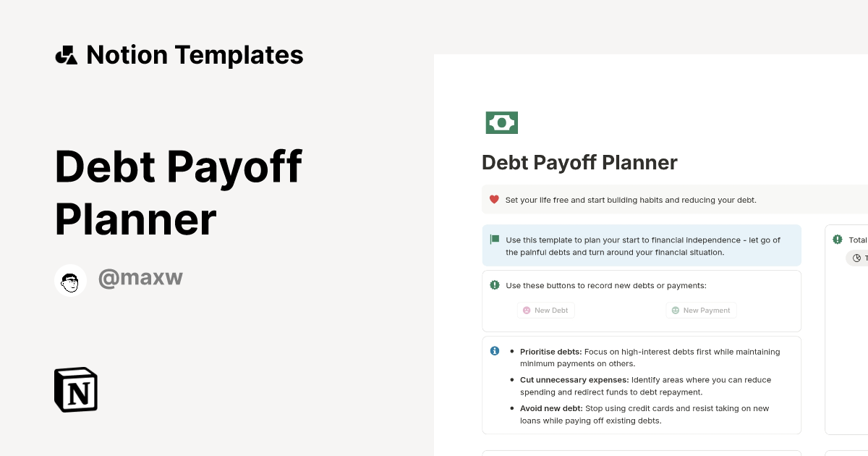Screen dimensions: 868x456
Task: Click the Notion logo at bottom left
Action: [x=75, y=389]
